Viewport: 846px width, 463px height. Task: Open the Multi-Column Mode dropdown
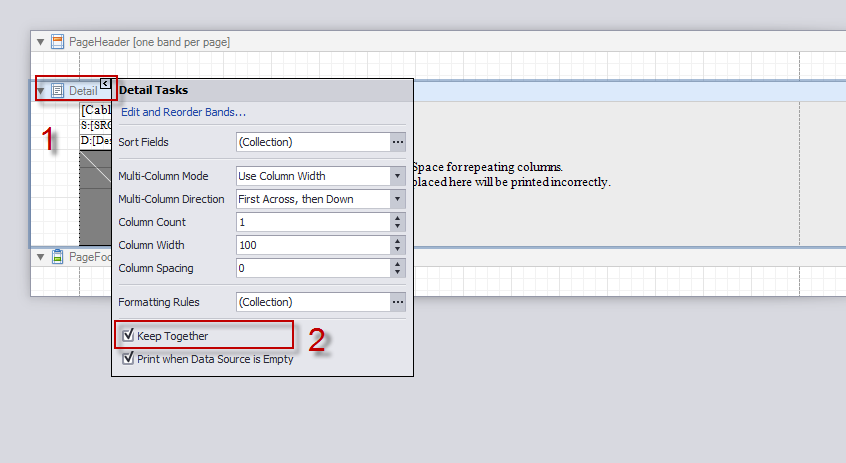tap(398, 176)
